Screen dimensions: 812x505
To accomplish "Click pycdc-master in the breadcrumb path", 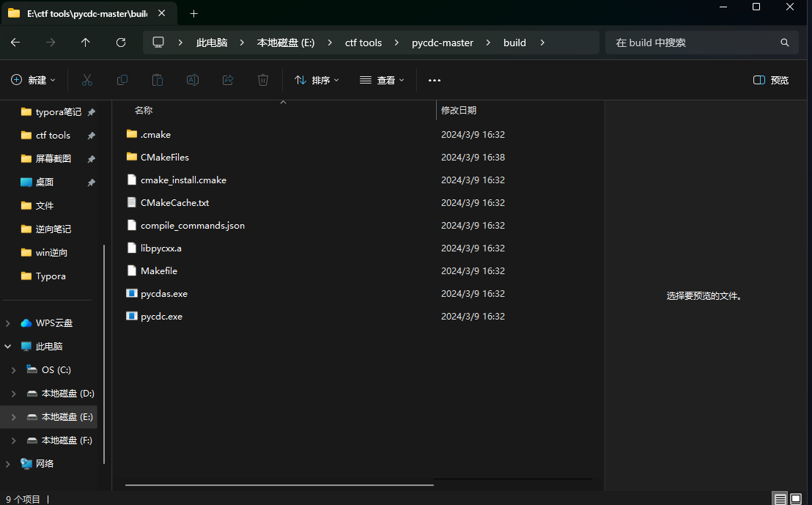I will [x=443, y=43].
